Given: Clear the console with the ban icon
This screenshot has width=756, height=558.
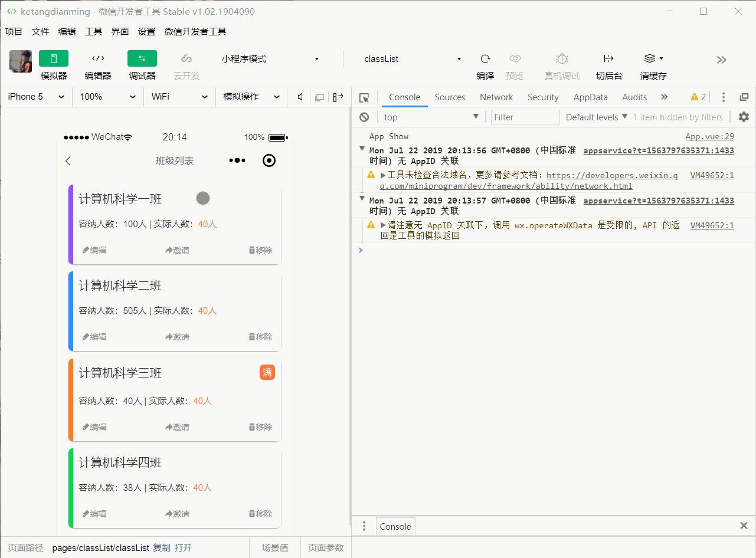Looking at the screenshot, I should coord(365,117).
